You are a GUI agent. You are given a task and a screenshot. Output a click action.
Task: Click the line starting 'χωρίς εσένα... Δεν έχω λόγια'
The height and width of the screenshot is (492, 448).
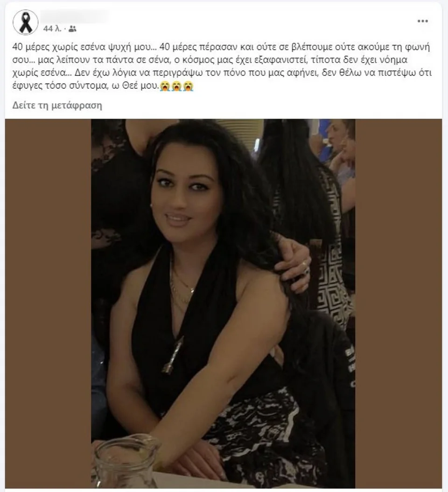click(222, 73)
